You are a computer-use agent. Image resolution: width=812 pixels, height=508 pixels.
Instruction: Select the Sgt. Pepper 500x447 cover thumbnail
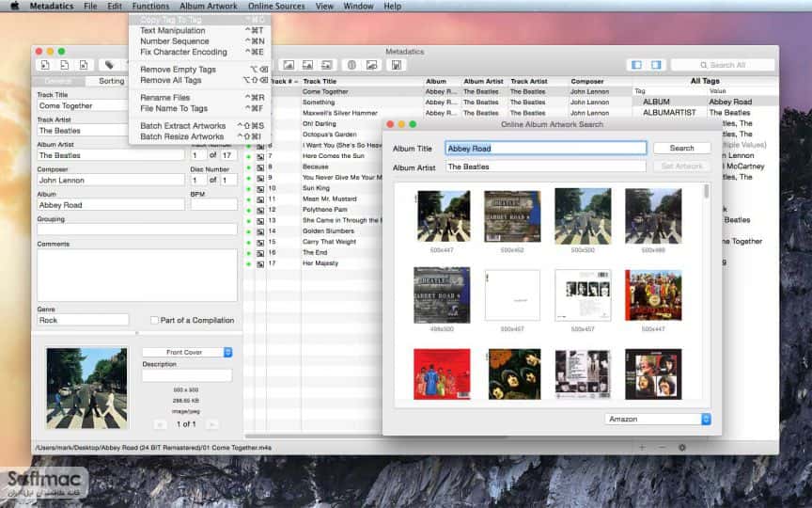pyautogui.click(x=653, y=295)
